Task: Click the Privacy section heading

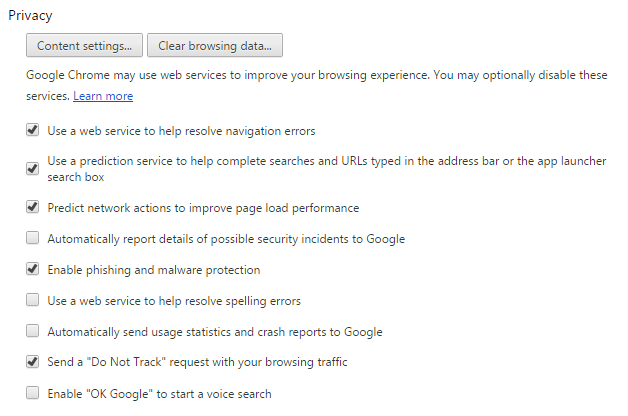Action: click(30, 16)
